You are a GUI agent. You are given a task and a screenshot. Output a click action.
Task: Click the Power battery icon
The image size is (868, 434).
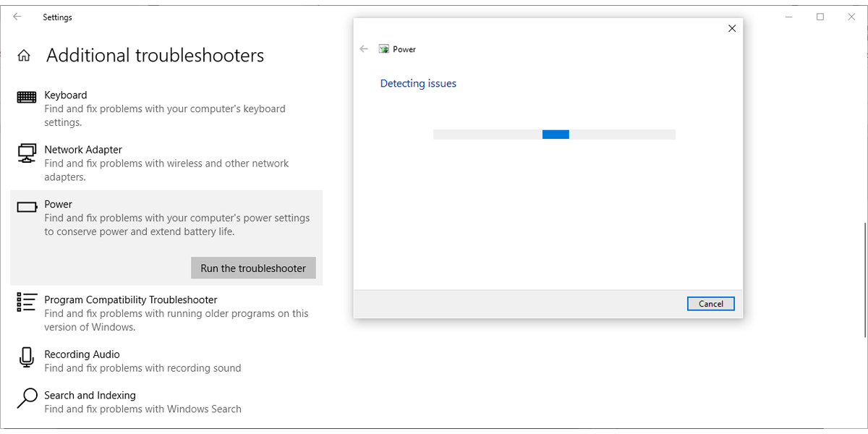27,207
